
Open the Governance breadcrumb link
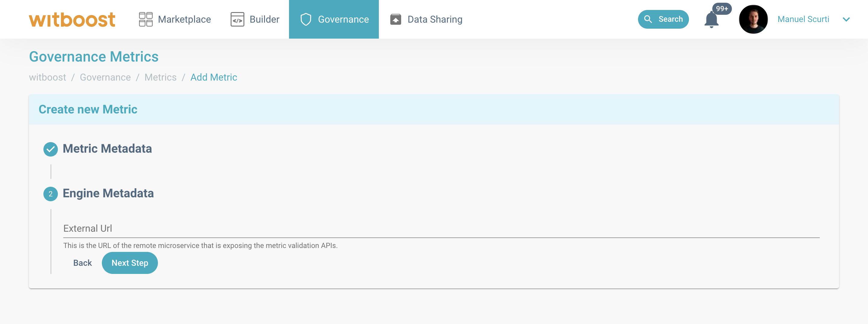click(105, 77)
